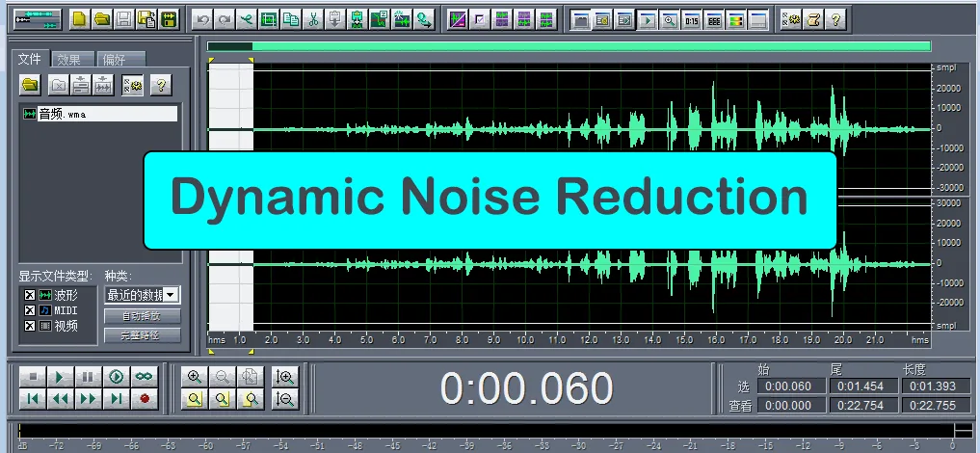Click the Undo arrow in the toolbar
The width and height of the screenshot is (980, 453).
point(202,18)
